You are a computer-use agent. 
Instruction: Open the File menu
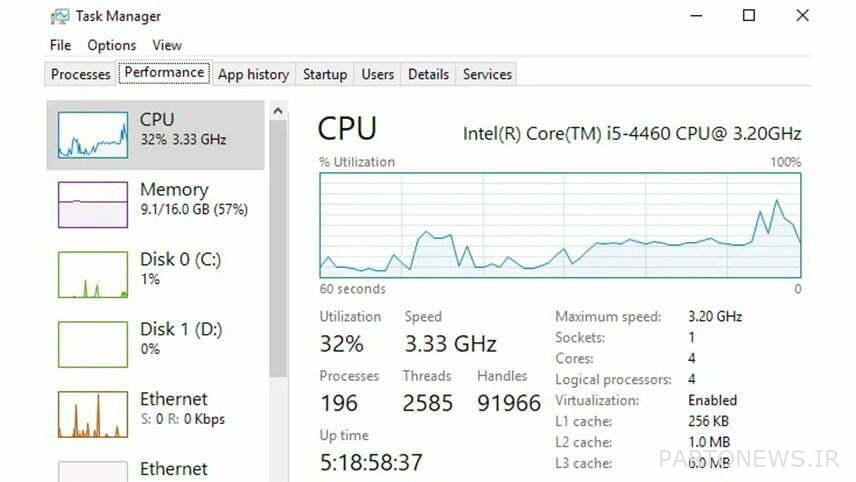pos(60,45)
